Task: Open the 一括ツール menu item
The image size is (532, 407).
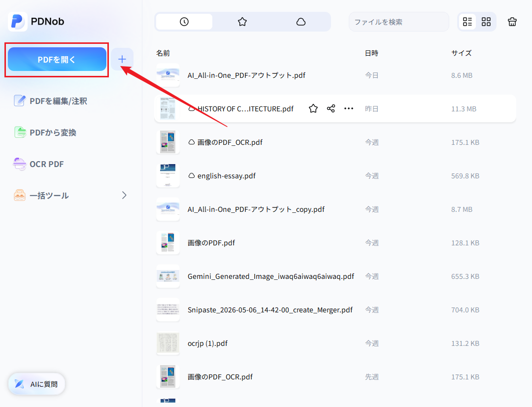Action: pos(69,196)
